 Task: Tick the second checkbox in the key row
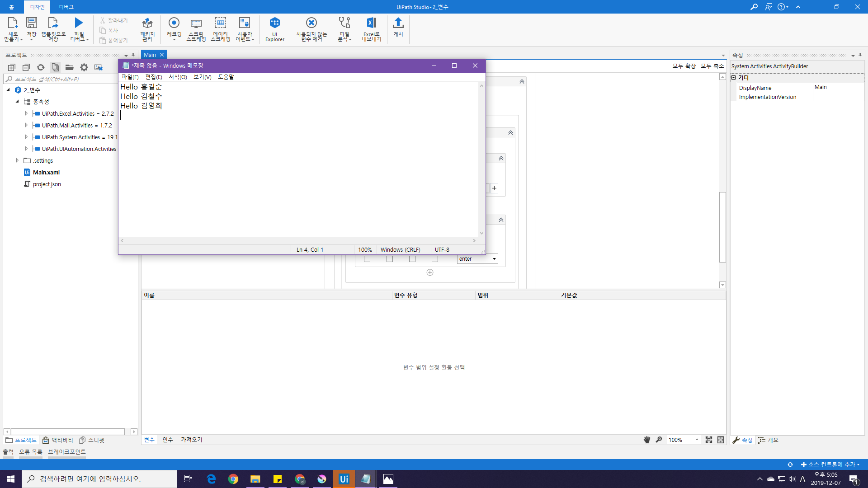(x=390, y=259)
